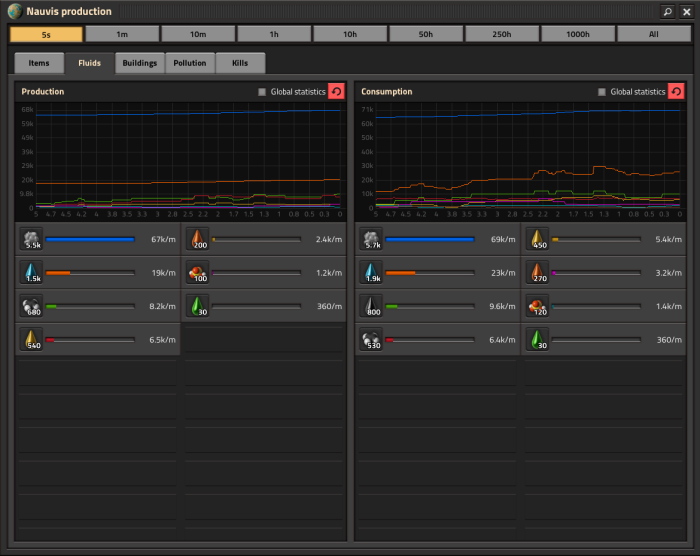Enable Global statistics checkbox for Production

click(x=262, y=92)
